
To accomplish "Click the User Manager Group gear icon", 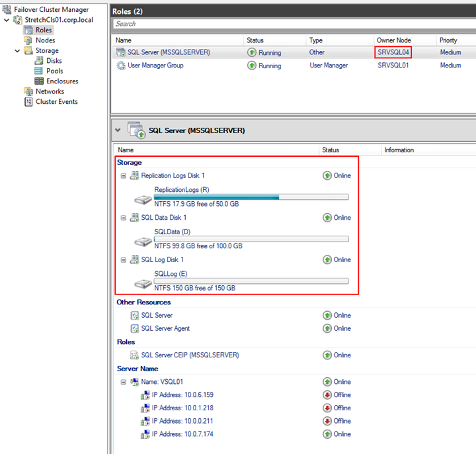I will (121, 66).
